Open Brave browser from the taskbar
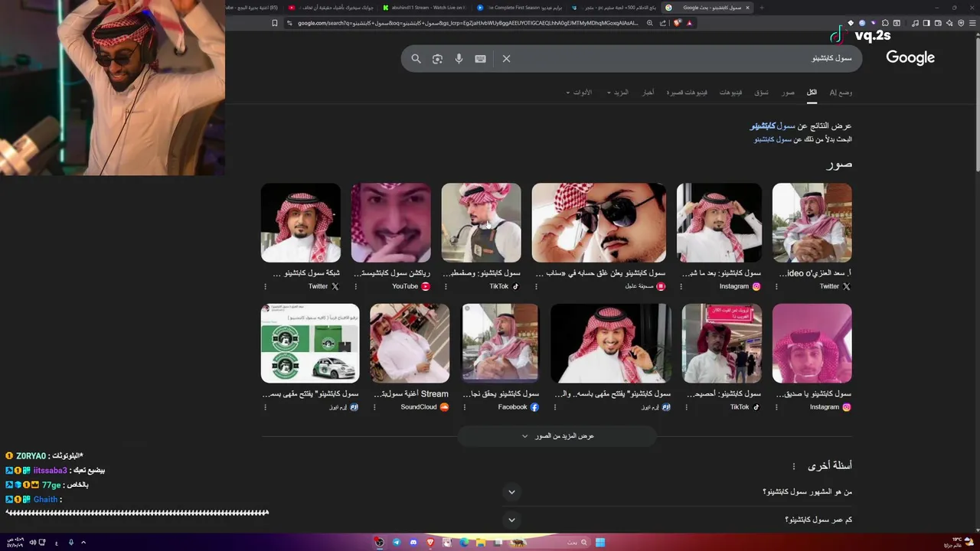 point(430,543)
